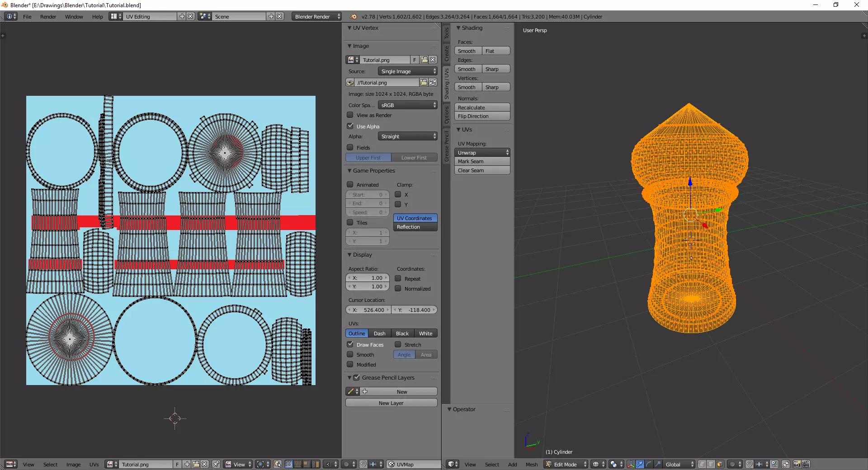Click the Aspect Ratio X value slider
The height and width of the screenshot is (470, 868).
pyautogui.click(x=368, y=278)
